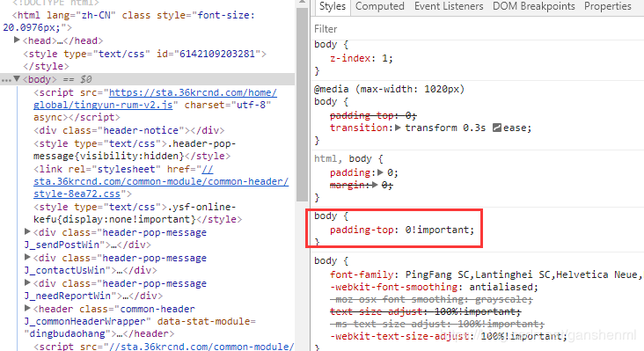Select the header-notice div element

(129, 130)
